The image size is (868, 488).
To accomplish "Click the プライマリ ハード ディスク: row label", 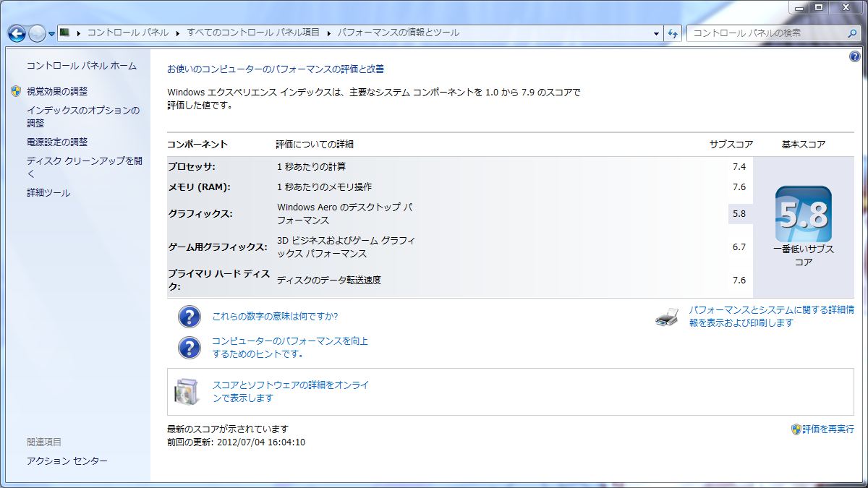I will tap(218, 281).
